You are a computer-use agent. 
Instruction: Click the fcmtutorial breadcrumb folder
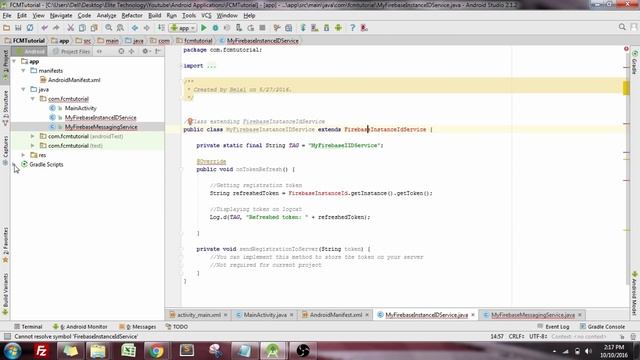194,41
